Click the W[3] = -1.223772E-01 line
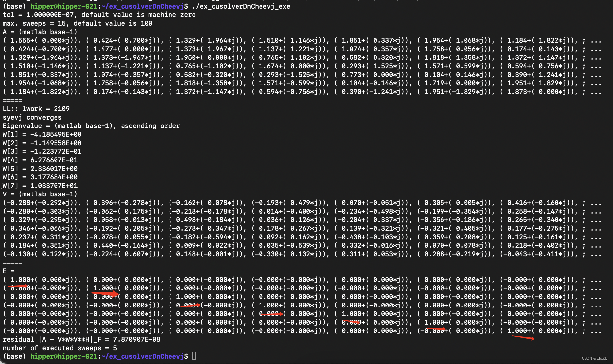Screen dimensions: 613x364 42,151
